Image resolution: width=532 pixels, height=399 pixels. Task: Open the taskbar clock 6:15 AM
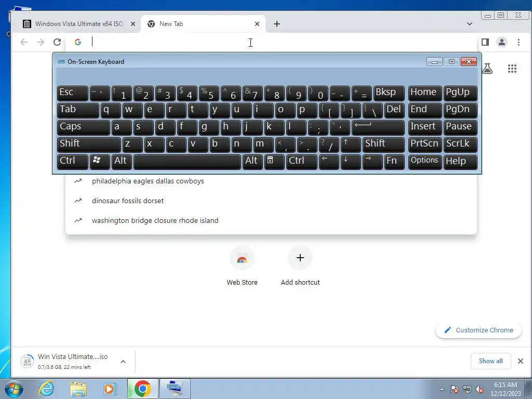click(506, 389)
